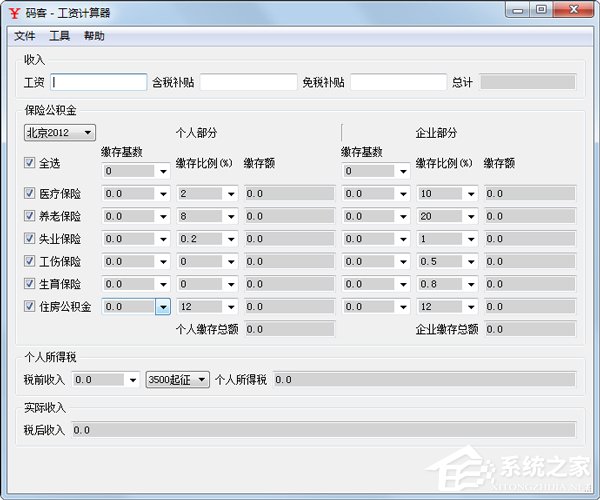
Task: Click the 含税补贴 input field
Action: point(248,82)
